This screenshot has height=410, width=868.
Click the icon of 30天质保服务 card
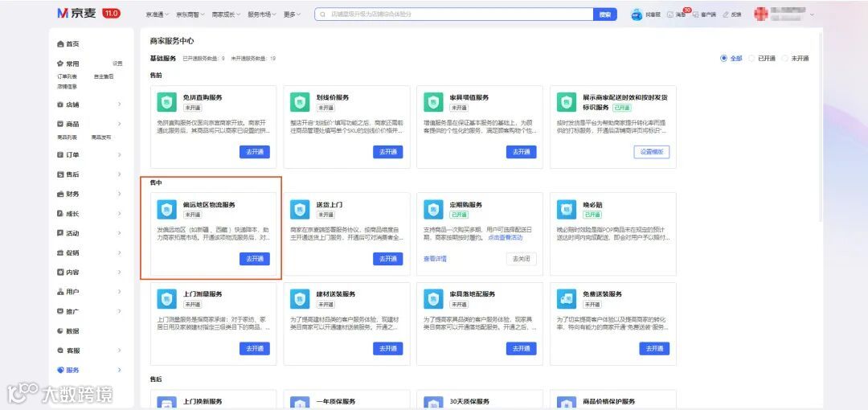point(433,403)
